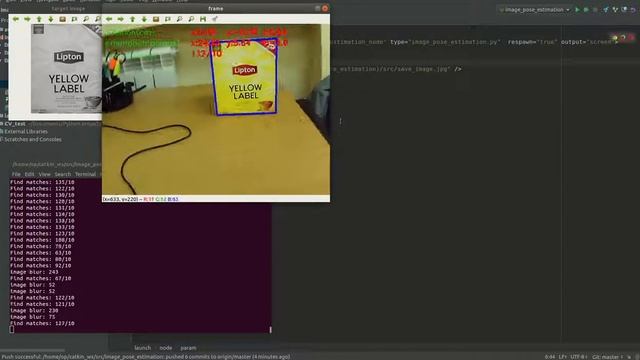The image size is (640, 360).
Task: Close the frame window
Action: pos(325,8)
